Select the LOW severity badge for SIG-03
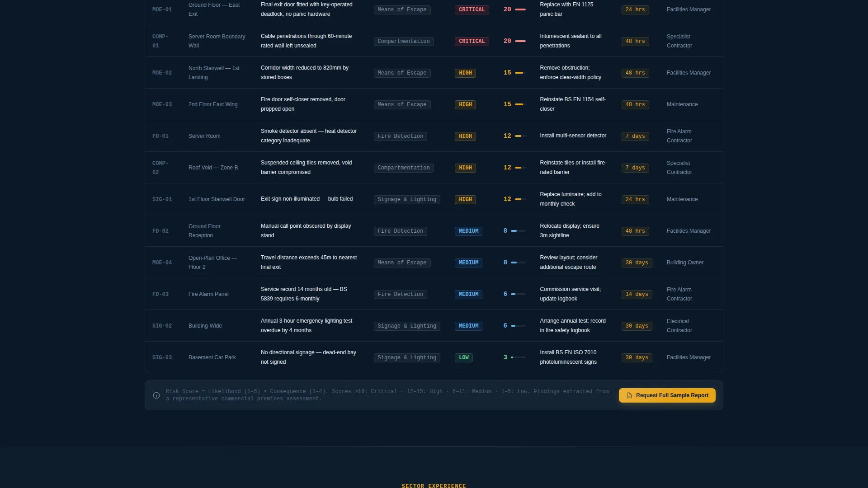 464,357
